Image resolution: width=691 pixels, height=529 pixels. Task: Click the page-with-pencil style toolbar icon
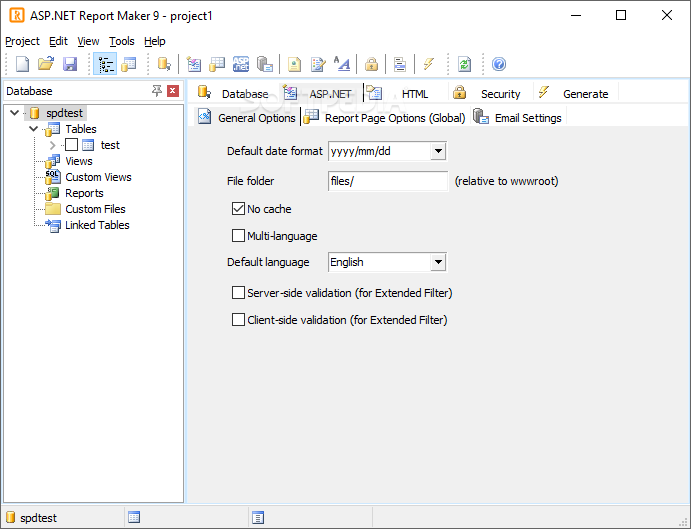coord(318,64)
